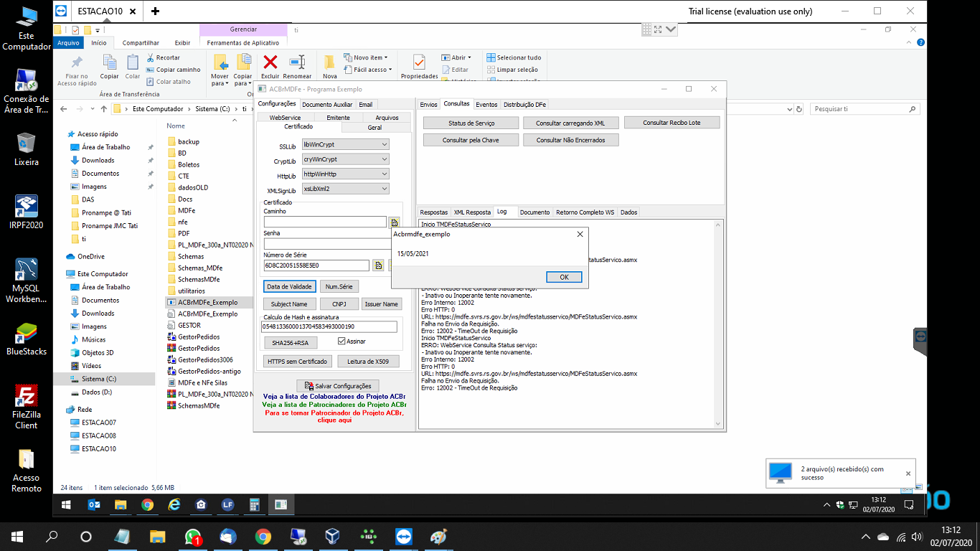980x551 pixels.
Task: Open the XML Resposta tab
Action: (x=472, y=212)
